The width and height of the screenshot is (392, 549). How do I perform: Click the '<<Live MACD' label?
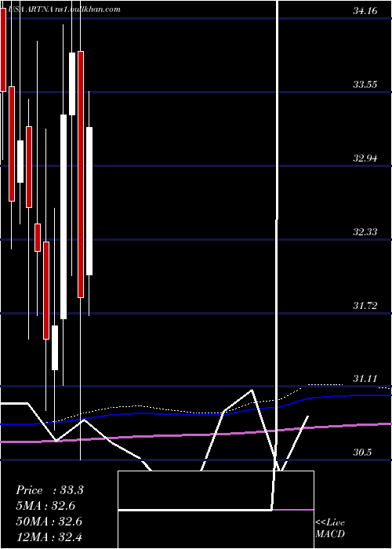330,529
